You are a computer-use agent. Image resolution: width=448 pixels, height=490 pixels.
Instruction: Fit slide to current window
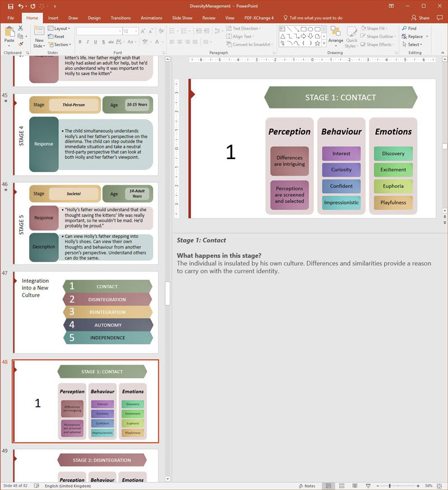439,486
